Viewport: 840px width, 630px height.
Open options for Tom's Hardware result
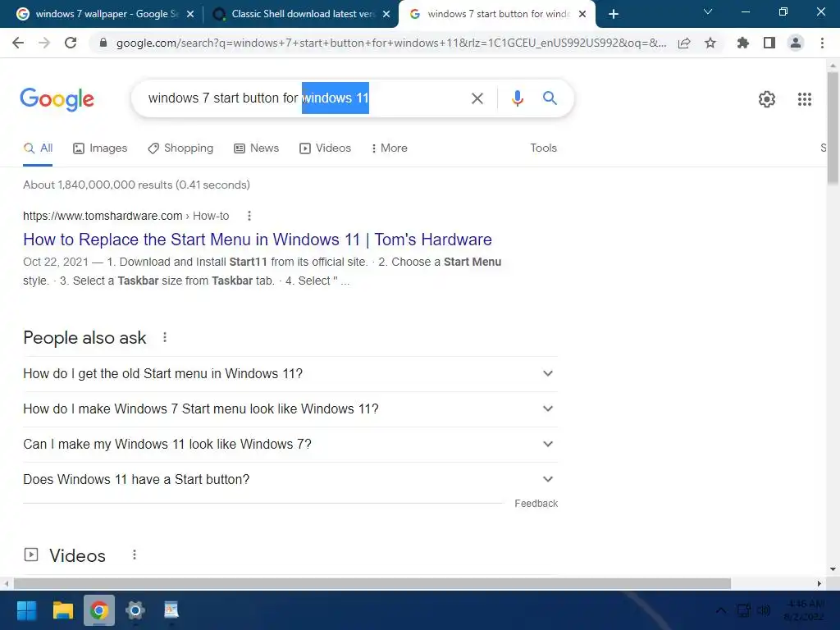coord(249,216)
